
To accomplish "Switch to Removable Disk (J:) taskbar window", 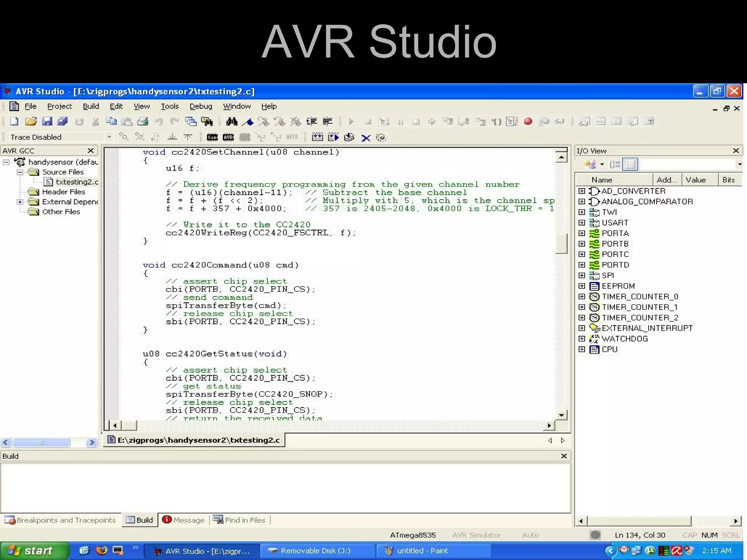I will (x=317, y=551).
